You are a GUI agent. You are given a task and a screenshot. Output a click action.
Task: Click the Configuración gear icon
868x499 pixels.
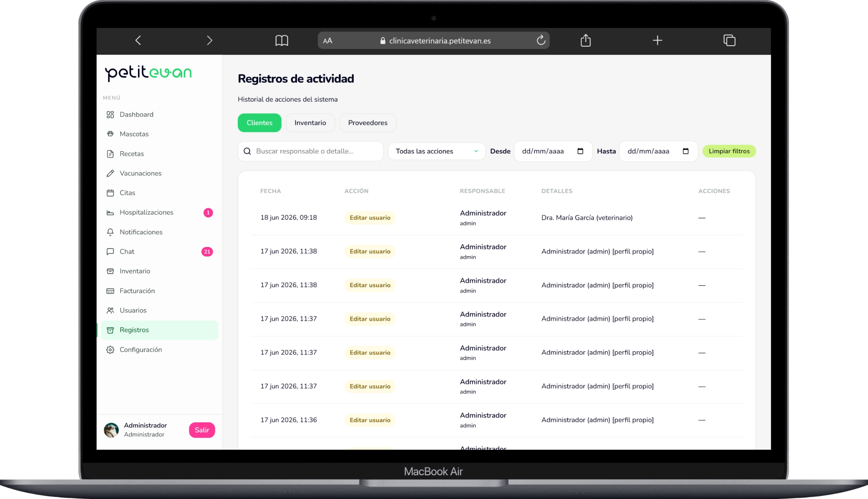110,350
